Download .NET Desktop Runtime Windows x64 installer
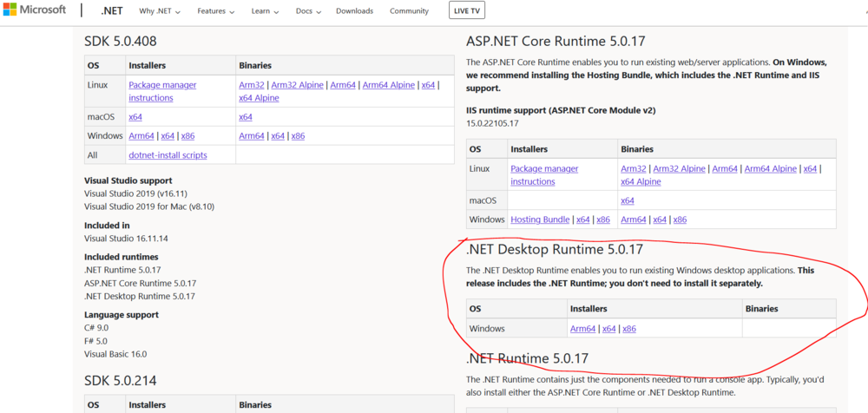868x413 pixels. click(x=608, y=329)
